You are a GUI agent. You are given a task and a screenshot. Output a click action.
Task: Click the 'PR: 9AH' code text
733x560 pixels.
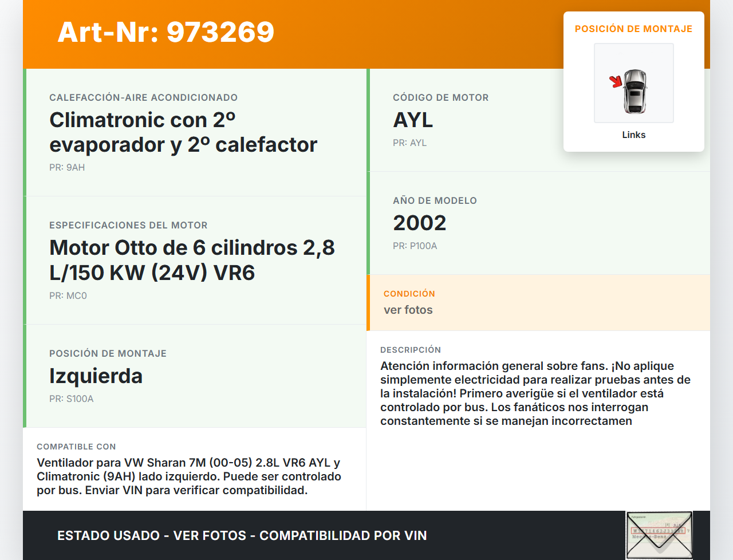67,168
